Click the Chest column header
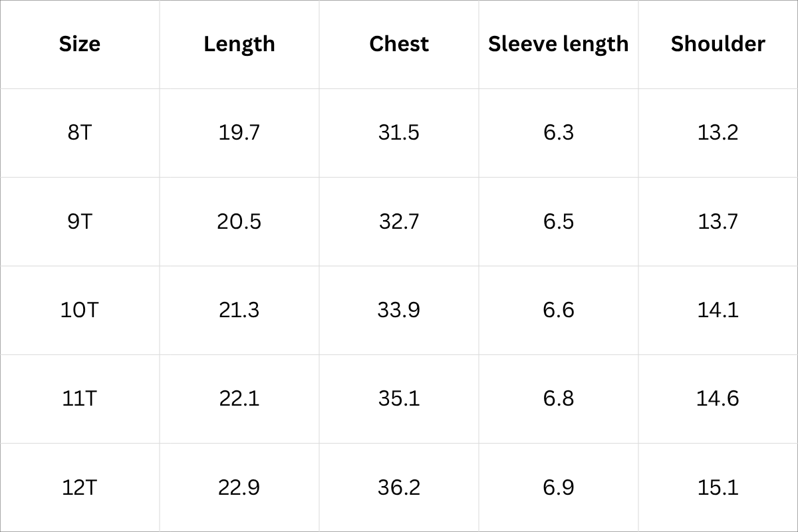This screenshot has height=532, width=798. pos(399,44)
